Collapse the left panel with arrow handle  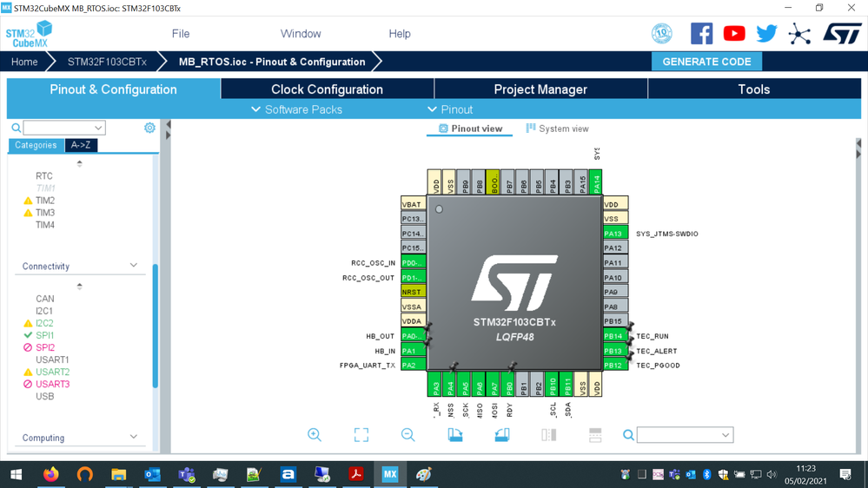point(169,124)
